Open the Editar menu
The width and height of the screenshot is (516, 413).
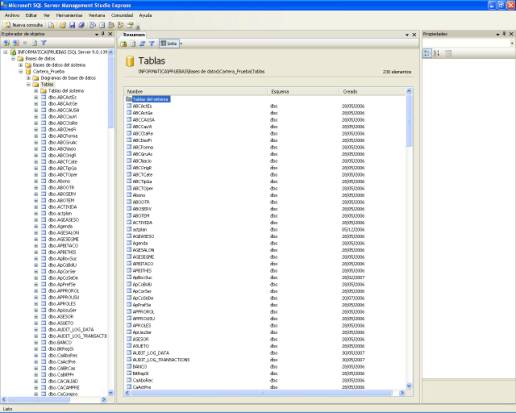[31, 15]
